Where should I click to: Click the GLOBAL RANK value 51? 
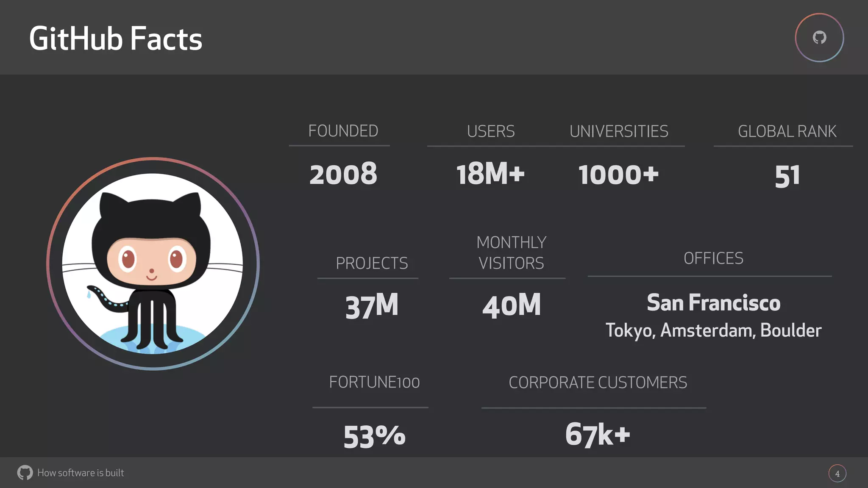click(x=787, y=176)
